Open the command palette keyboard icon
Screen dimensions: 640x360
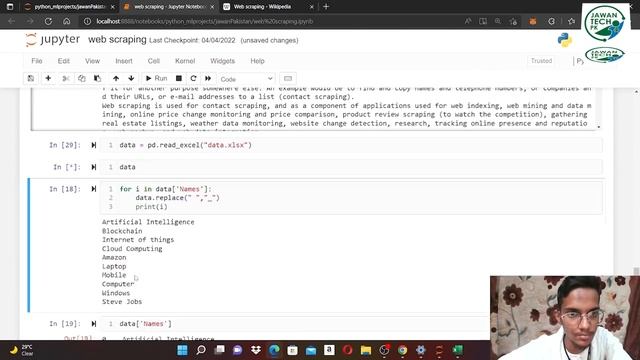pyautogui.click(x=288, y=78)
